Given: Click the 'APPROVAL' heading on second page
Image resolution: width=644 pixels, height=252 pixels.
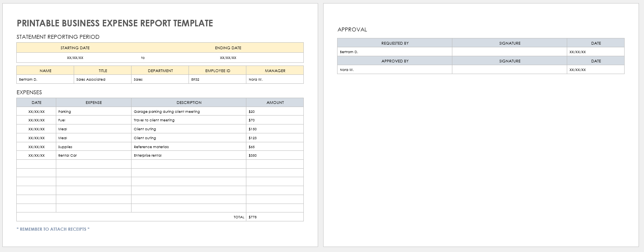Looking at the screenshot, I should (x=352, y=29).
